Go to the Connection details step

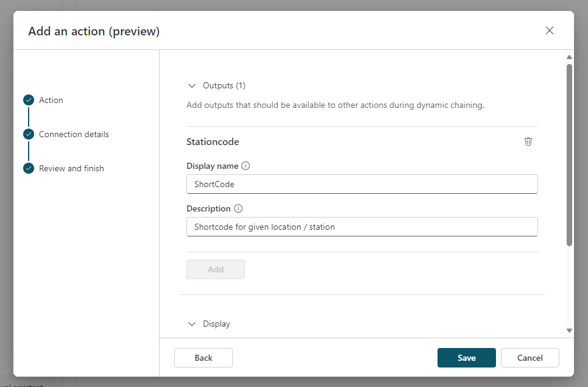[74, 134]
